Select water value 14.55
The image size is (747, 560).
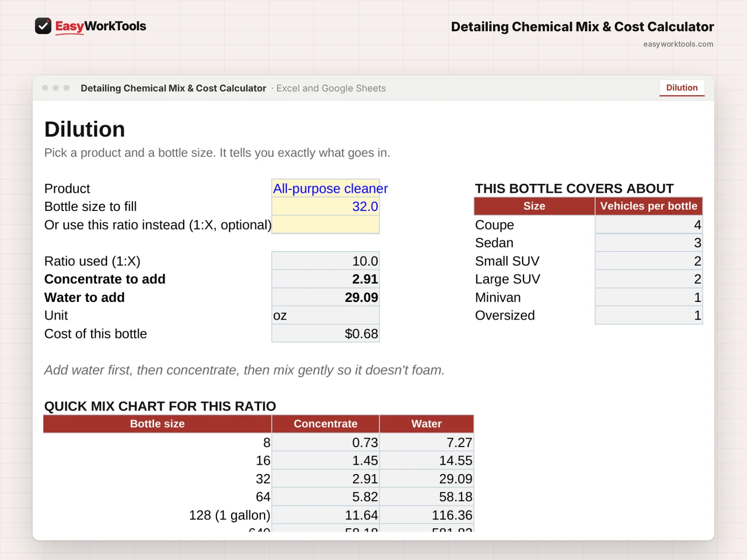click(426, 461)
